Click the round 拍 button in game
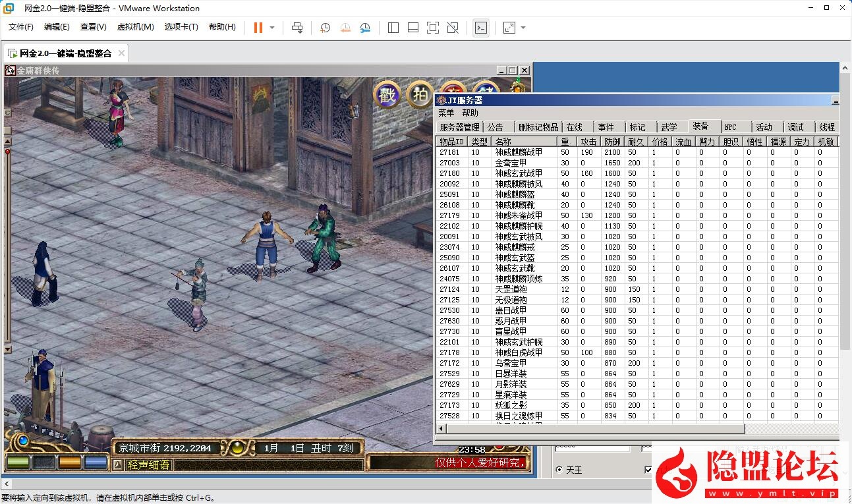Viewport: 852px width, 504px height. [419, 96]
